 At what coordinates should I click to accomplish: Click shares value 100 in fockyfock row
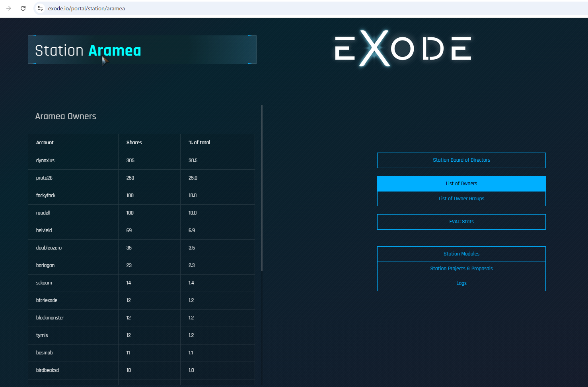pos(130,195)
